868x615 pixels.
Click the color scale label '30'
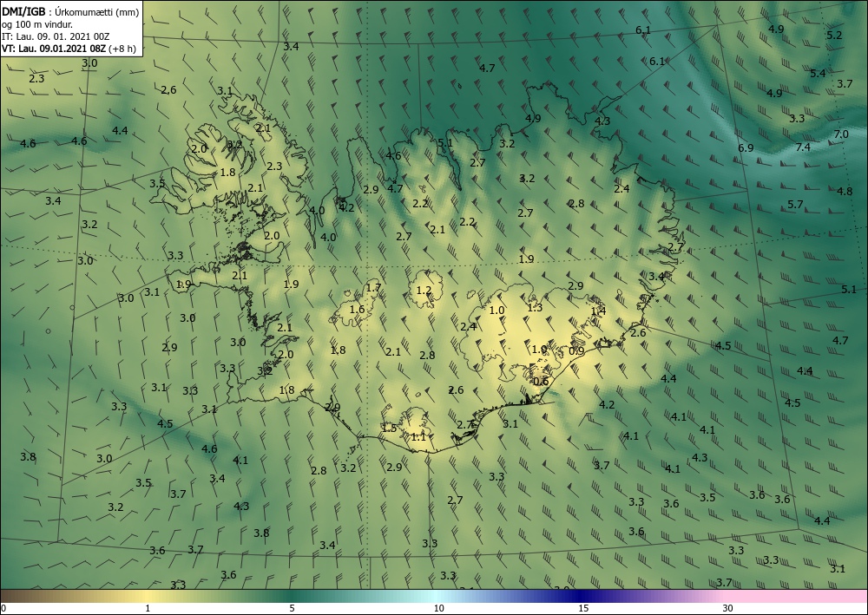[728, 608]
